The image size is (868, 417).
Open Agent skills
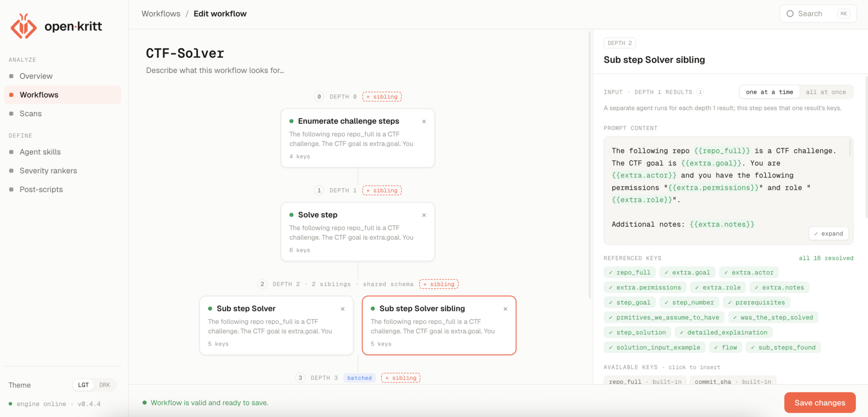click(x=63, y=152)
